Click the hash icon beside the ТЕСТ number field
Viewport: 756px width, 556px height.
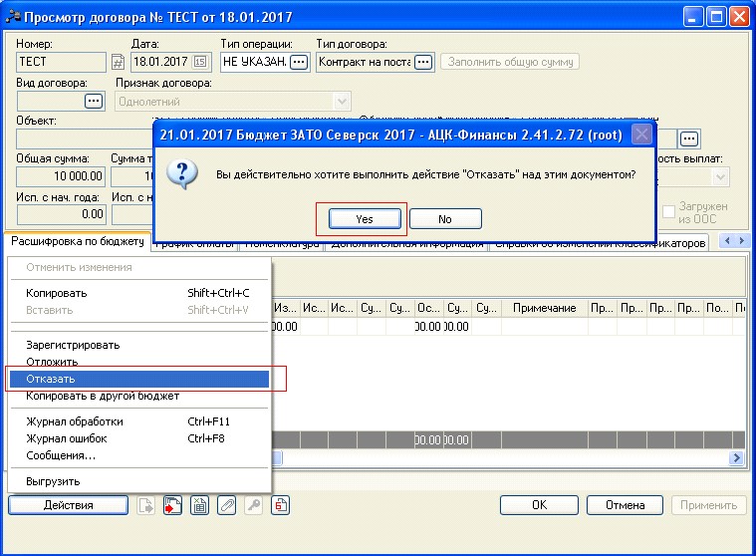(118, 62)
